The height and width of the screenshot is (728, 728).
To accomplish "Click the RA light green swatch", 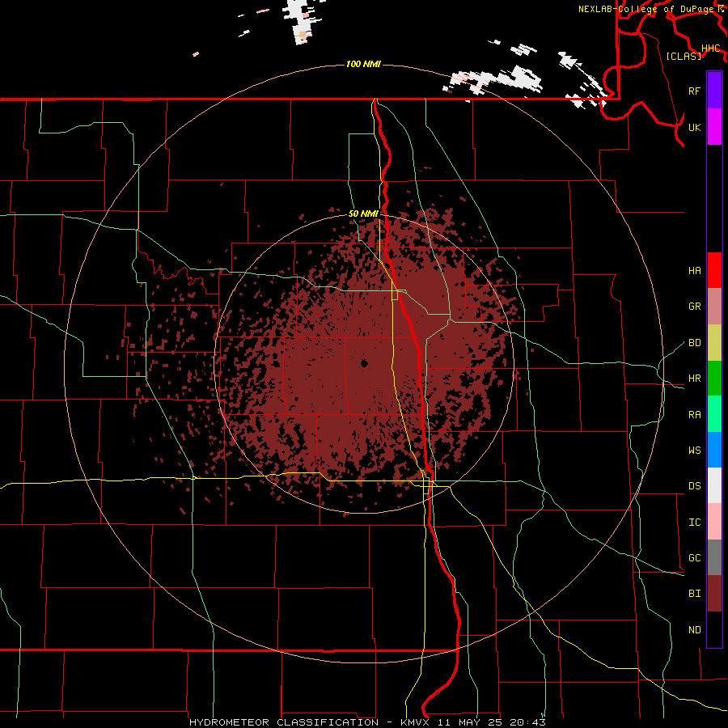I will [714, 414].
